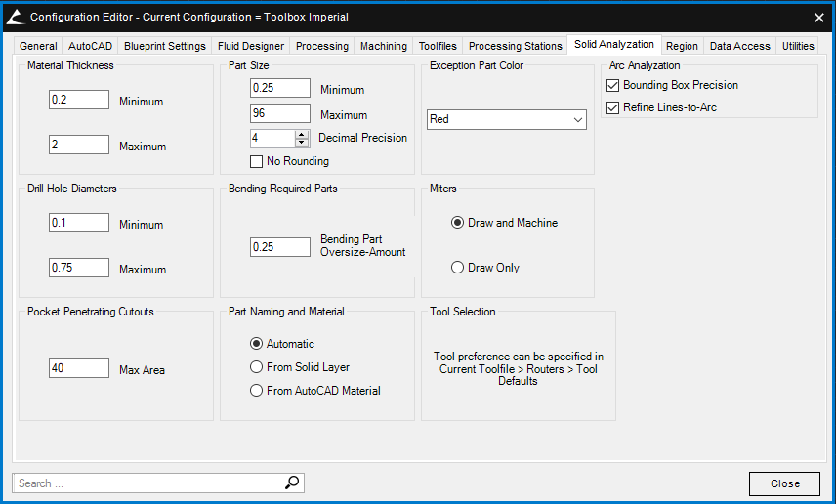836x504 pixels.
Task: Select From AutoCAD Material radio button
Action: 257,391
